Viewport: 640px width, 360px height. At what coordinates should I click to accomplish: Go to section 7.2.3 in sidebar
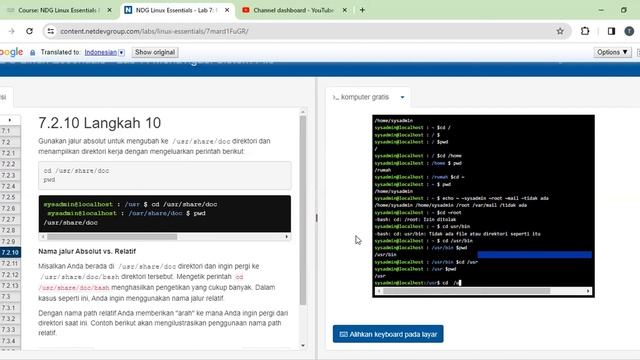coord(10,175)
